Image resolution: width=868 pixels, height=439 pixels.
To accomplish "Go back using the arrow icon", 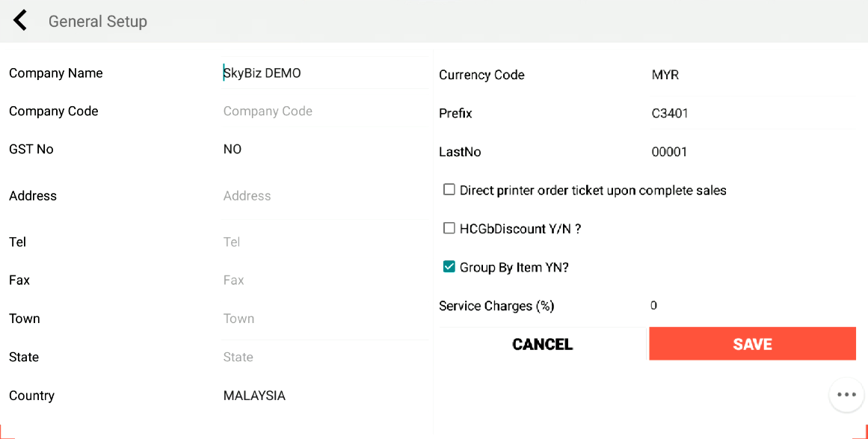I will 20,21.
